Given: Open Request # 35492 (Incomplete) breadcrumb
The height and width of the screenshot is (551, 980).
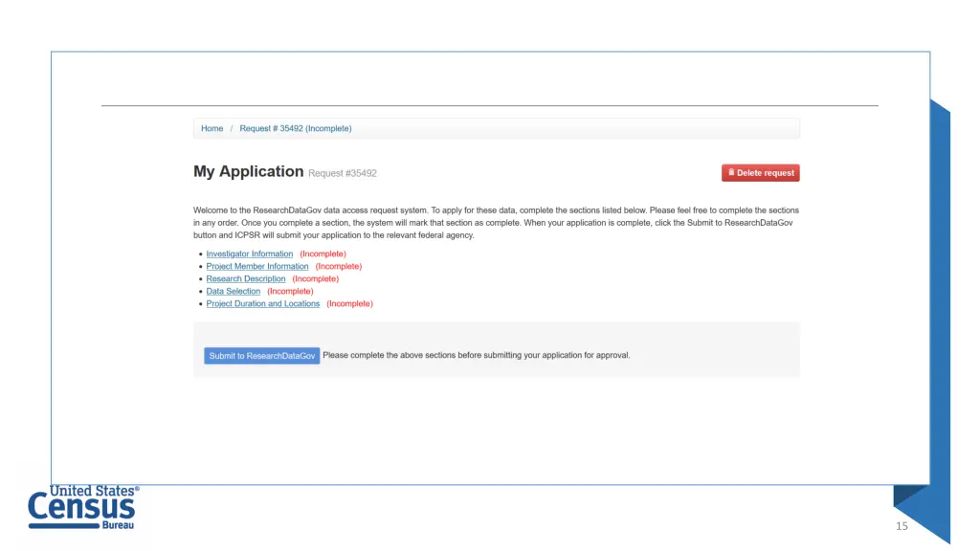Looking at the screenshot, I should click(296, 129).
